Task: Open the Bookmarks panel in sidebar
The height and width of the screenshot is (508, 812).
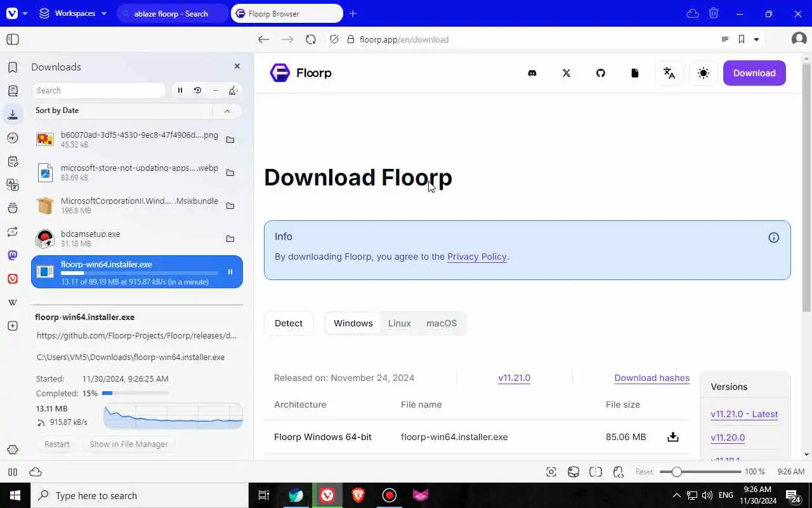Action: [x=13, y=67]
